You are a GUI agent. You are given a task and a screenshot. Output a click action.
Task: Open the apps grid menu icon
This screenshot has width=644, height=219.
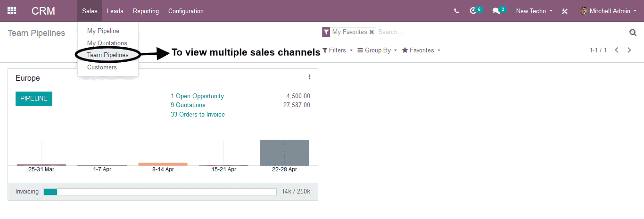12,10
